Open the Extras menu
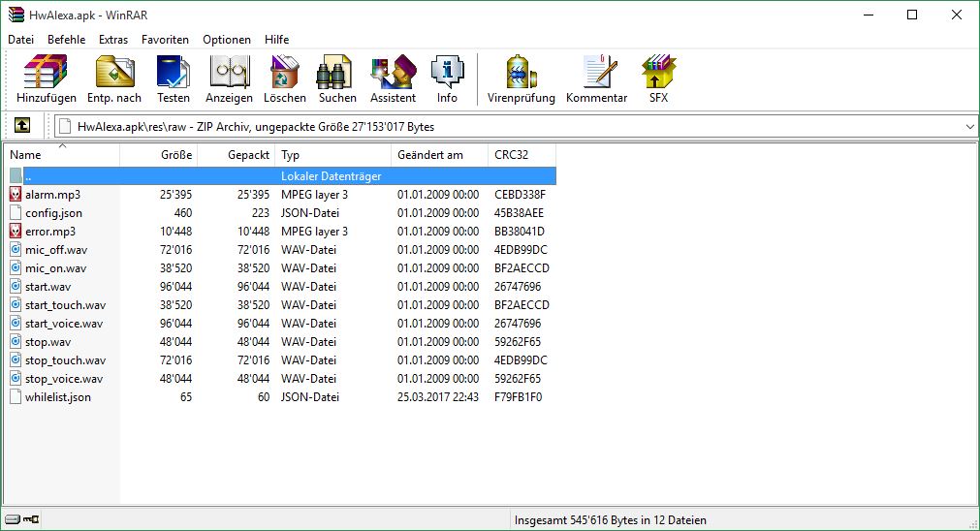The height and width of the screenshot is (531, 980). tap(113, 40)
